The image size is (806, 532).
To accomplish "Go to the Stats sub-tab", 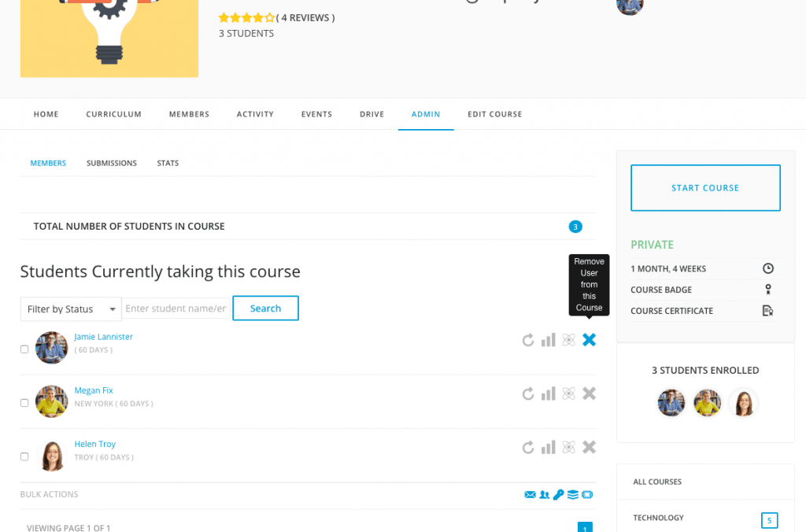I will pyautogui.click(x=168, y=163).
